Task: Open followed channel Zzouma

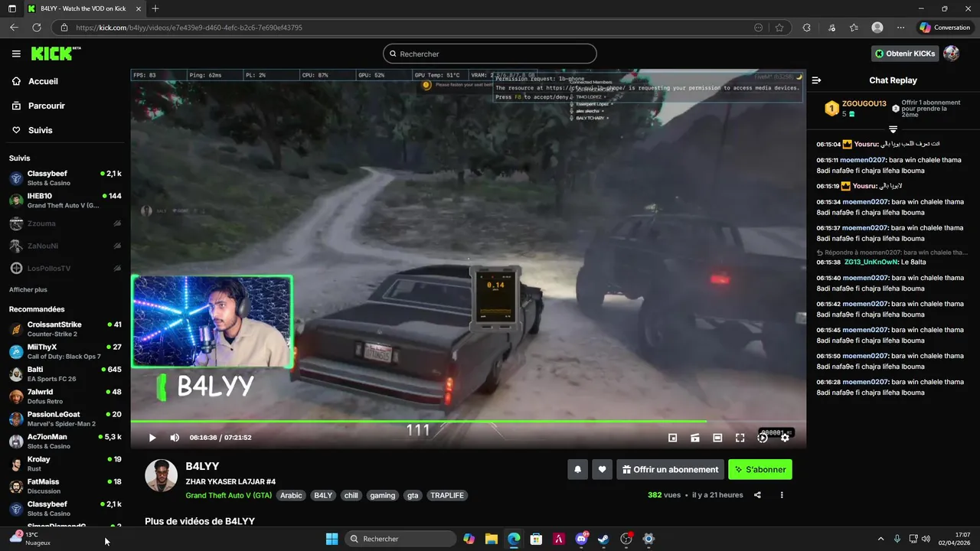Action: pyautogui.click(x=65, y=223)
